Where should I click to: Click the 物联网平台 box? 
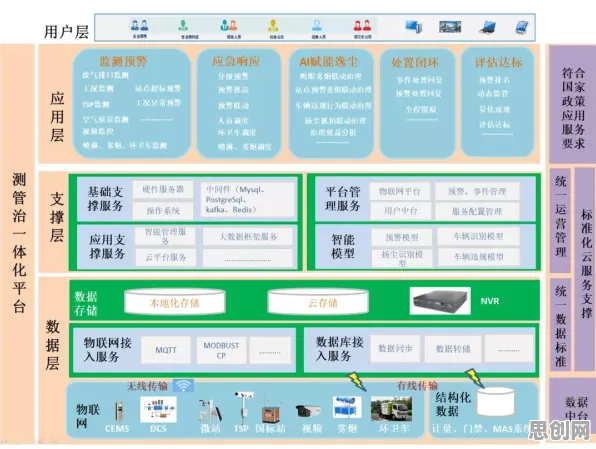tap(399, 192)
